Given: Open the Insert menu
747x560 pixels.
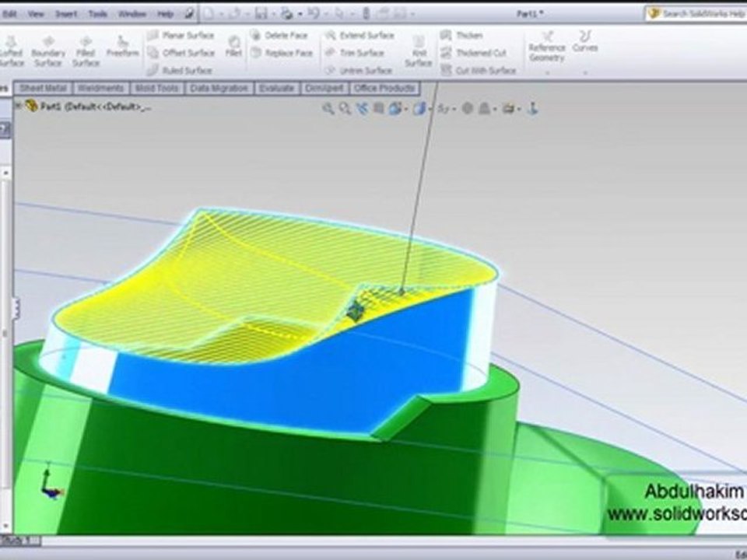Looking at the screenshot, I should [65, 14].
